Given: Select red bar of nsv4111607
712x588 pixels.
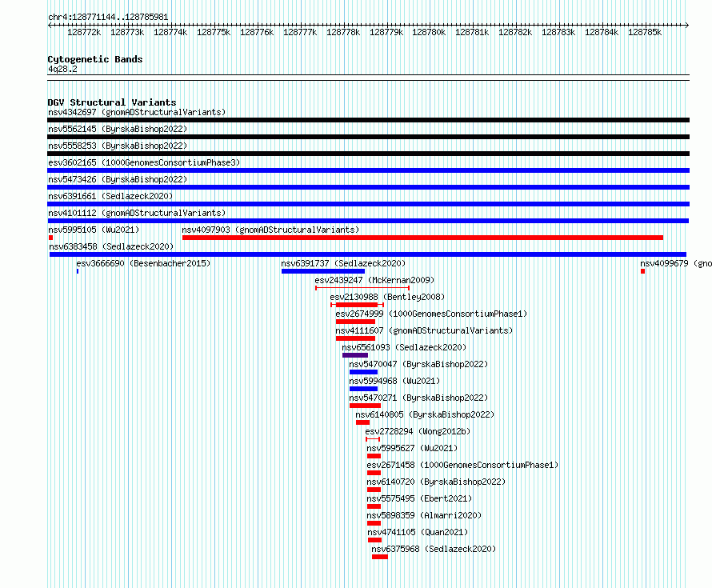Looking at the screenshot, I should [355, 338].
